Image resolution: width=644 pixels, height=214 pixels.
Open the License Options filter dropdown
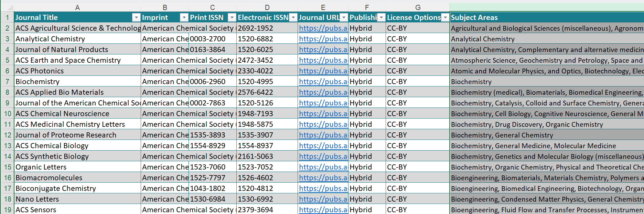(445, 18)
